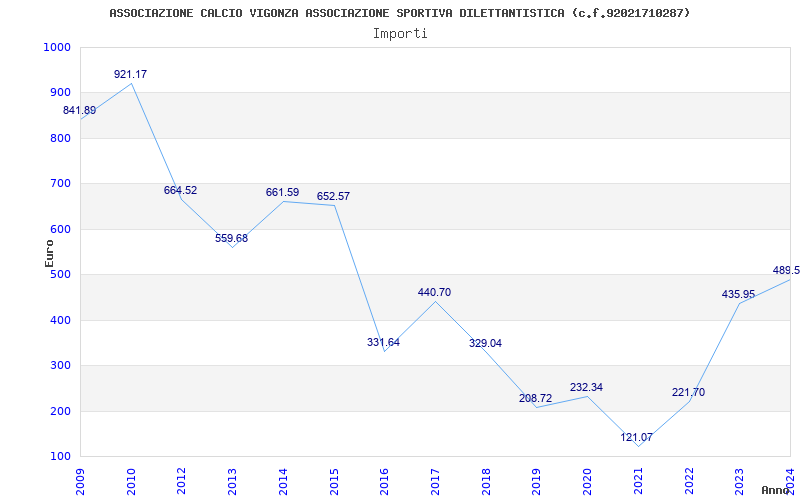Click x-axis year 2020
The height and width of the screenshot is (500, 800).
587,481
